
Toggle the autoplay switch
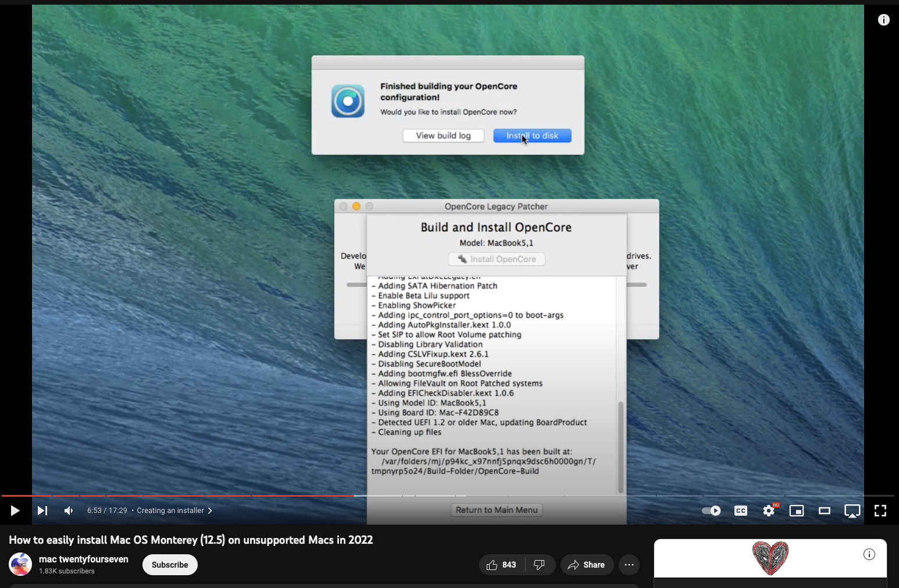[711, 511]
